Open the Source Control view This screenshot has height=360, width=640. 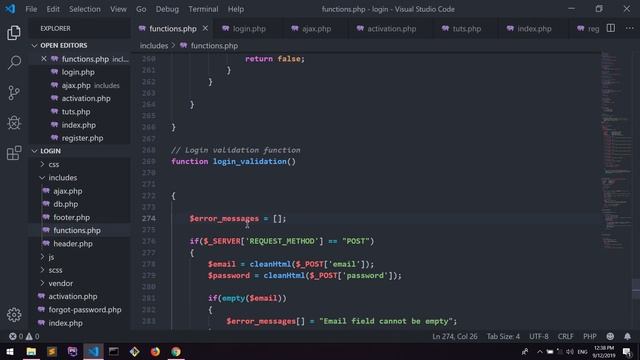[x=14, y=93]
